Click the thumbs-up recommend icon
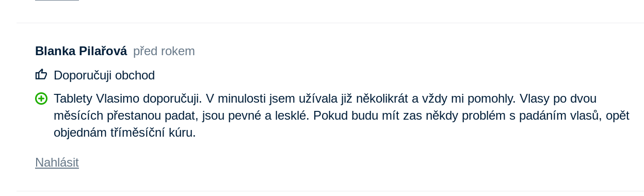The height and width of the screenshot is (196, 644). tap(41, 75)
